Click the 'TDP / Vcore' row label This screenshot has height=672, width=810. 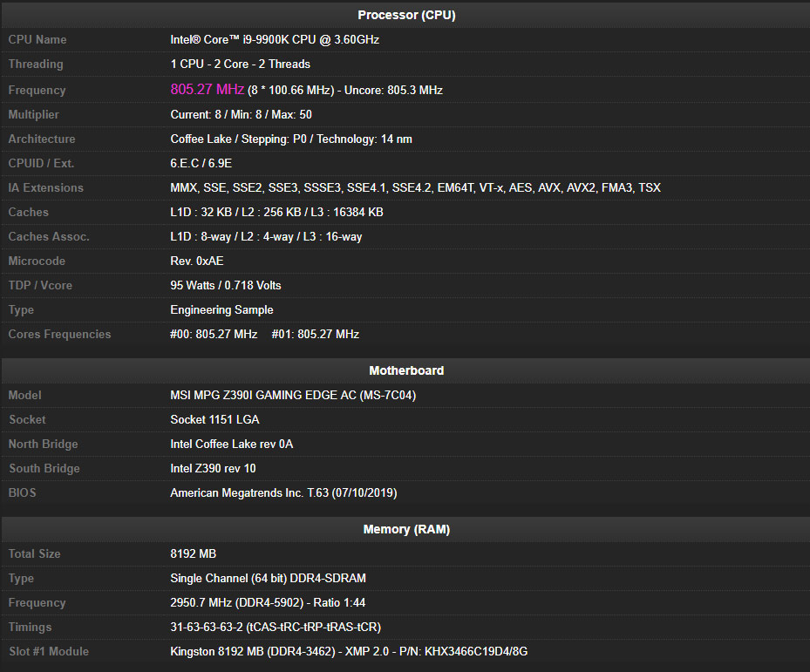point(40,286)
